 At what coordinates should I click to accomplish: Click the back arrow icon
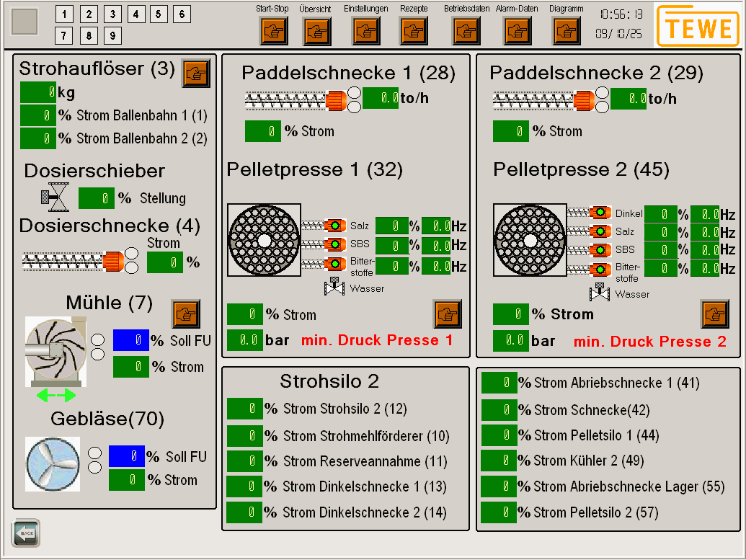coord(26,533)
